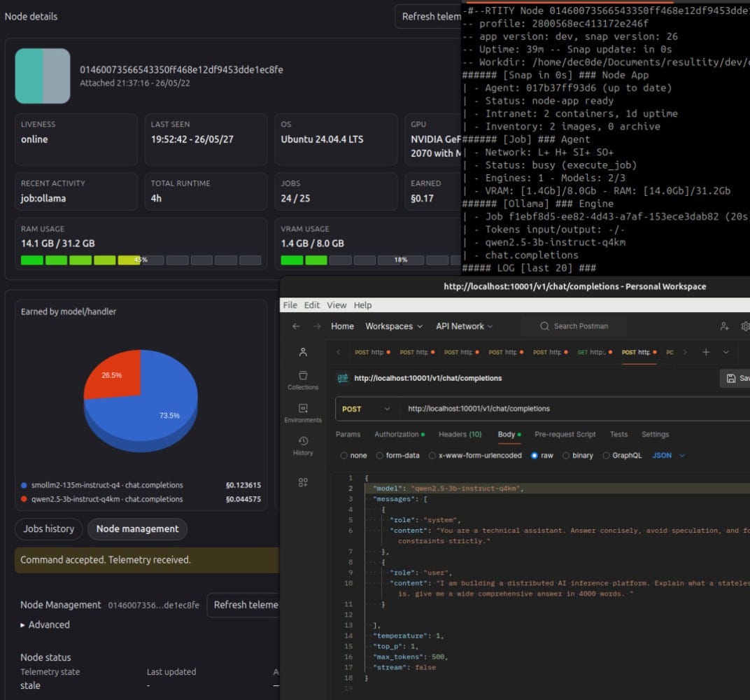The height and width of the screenshot is (700, 750).
Task: Click Refresh telemetry in Node details header
Action: 428,17
